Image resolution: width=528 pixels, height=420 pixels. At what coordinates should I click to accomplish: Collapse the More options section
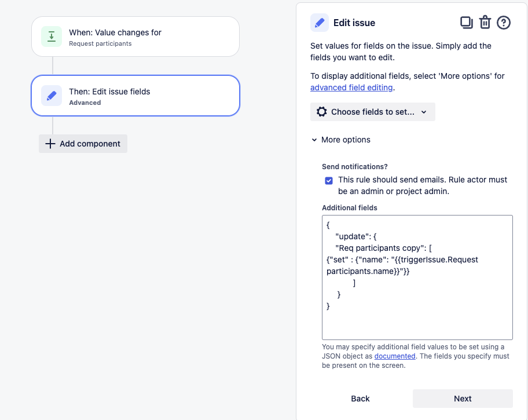pos(341,140)
